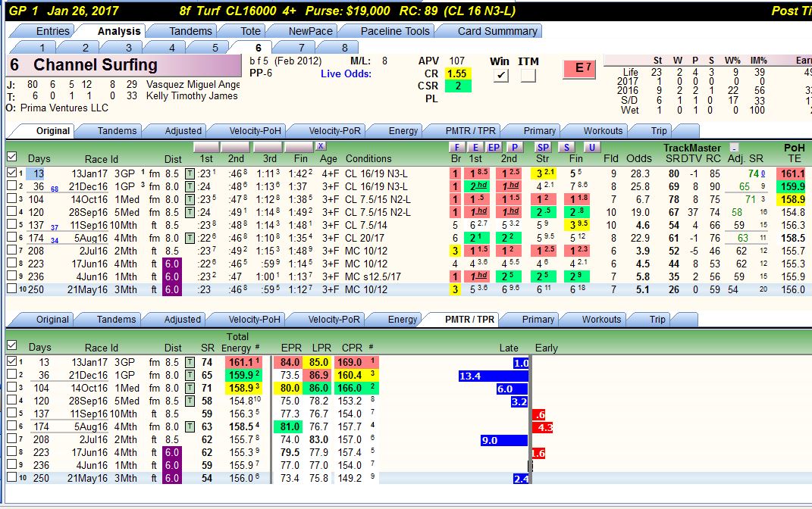Click the turf T icon on 14Oct16 upper row

tap(190, 200)
